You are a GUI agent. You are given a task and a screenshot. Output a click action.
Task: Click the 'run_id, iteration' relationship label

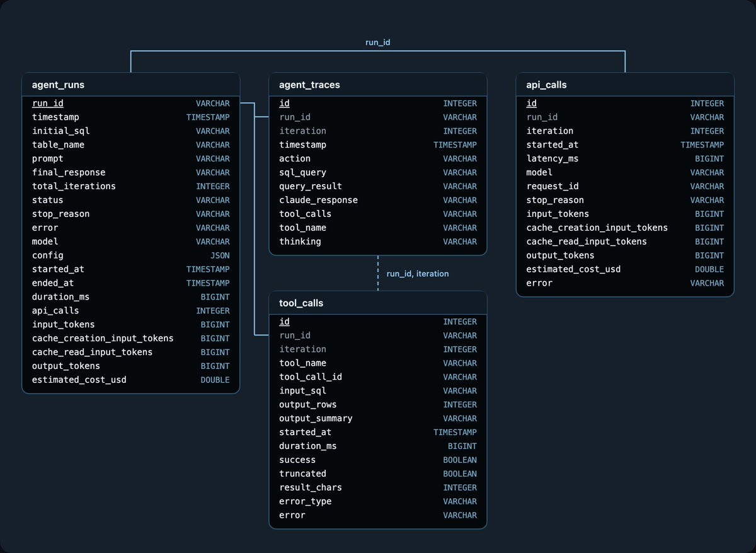tap(417, 274)
